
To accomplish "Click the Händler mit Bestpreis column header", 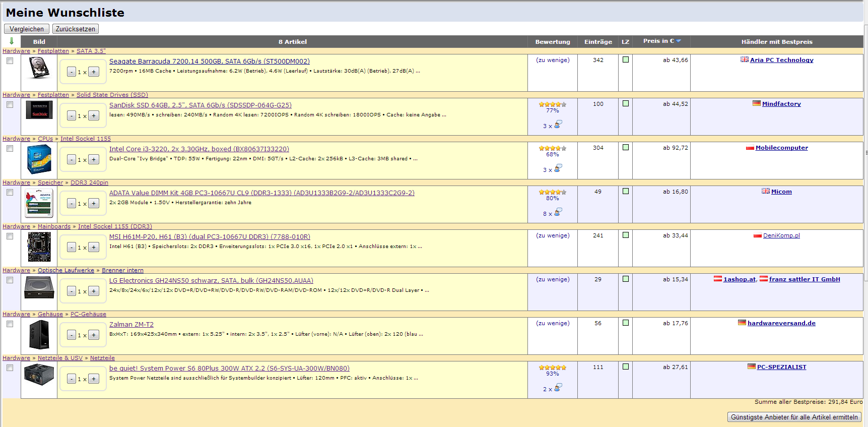I will pos(777,42).
